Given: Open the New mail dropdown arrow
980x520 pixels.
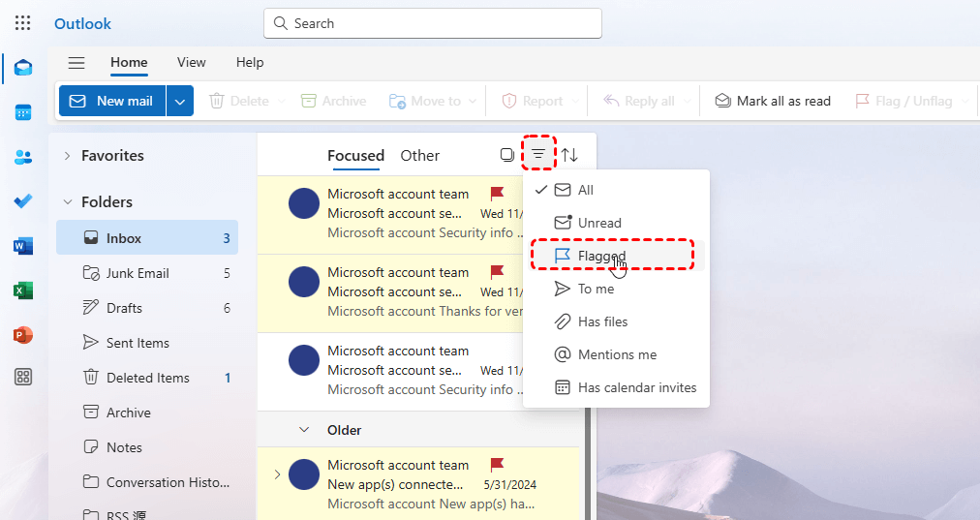Looking at the screenshot, I should pyautogui.click(x=180, y=102).
